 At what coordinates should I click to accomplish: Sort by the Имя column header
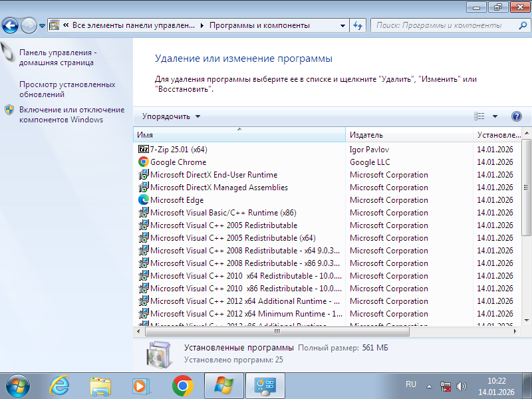coord(239,135)
